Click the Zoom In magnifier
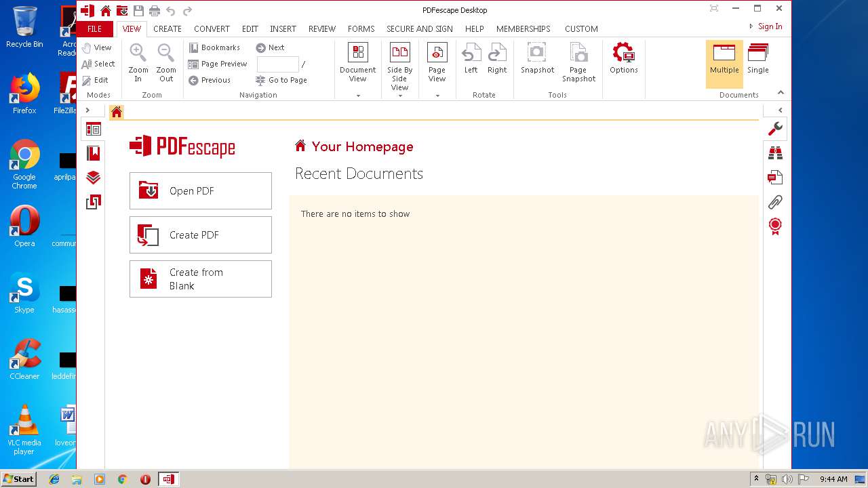The image size is (868, 488). (x=138, y=63)
